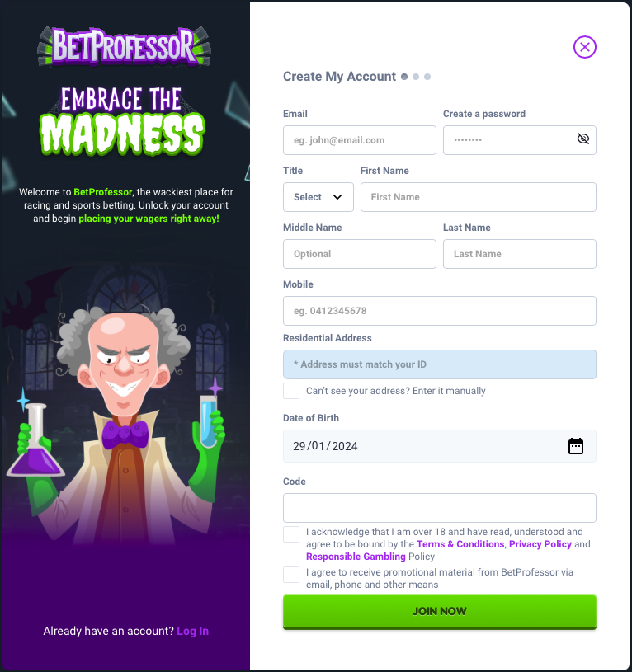The image size is (632, 672).
Task: Focus the Email input field
Action: coord(359,140)
